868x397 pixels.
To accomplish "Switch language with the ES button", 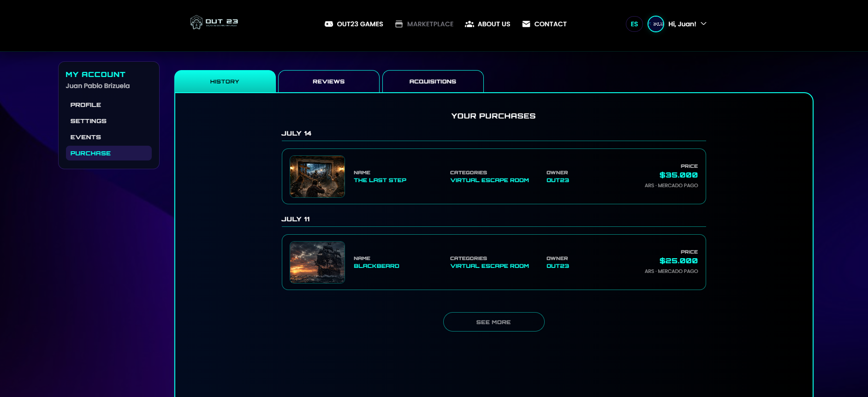I will pyautogui.click(x=634, y=24).
